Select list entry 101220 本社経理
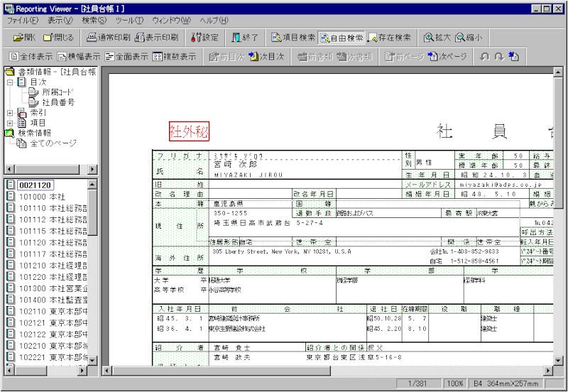The image size is (568, 392). pos(53,277)
